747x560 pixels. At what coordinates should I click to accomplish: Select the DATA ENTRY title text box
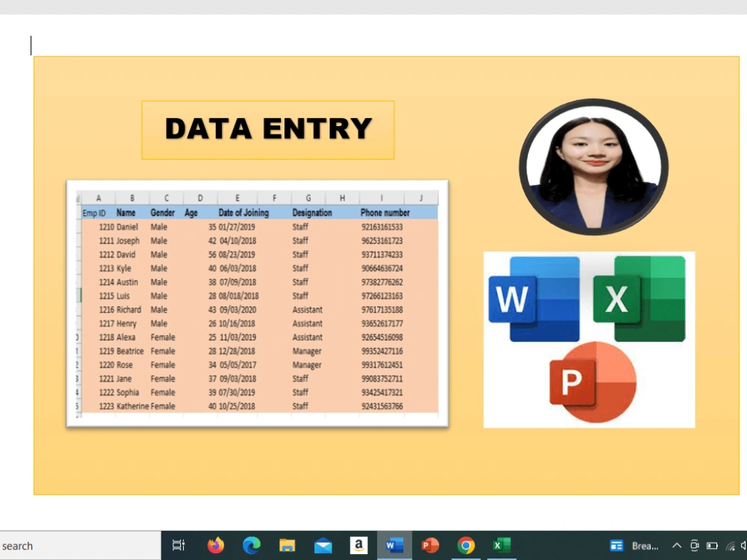click(267, 129)
